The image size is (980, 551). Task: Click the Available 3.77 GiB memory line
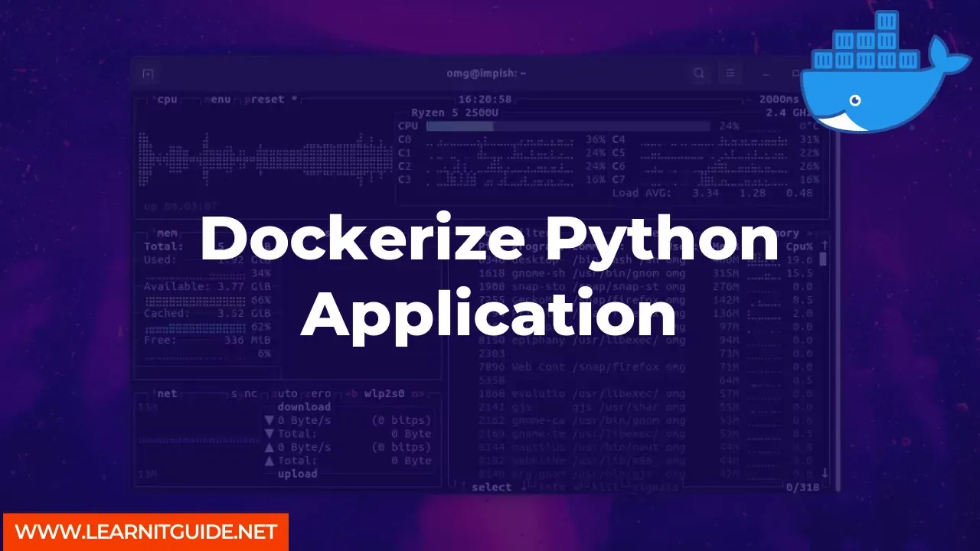pos(207,287)
